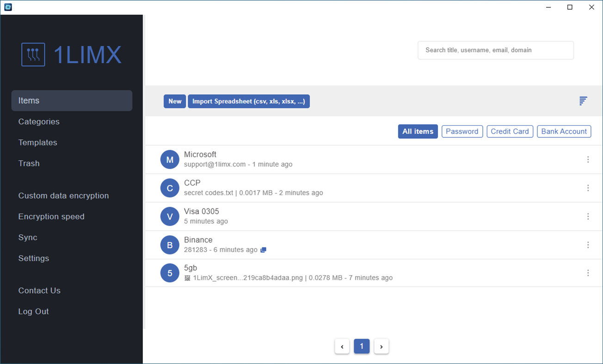Click the 1LIMX logo in the sidebar
Viewport: 603px width, 364px height.
pos(72,54)
